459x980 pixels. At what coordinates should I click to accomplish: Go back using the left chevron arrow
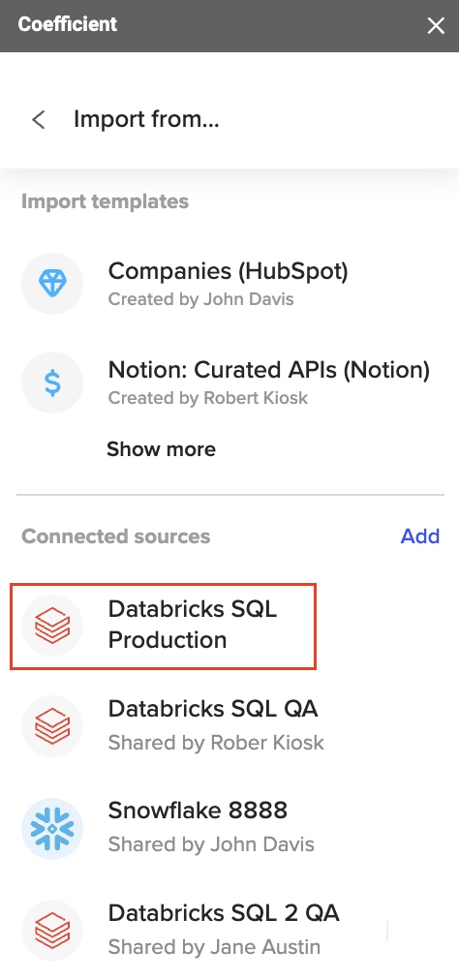[x=39, y=119]
